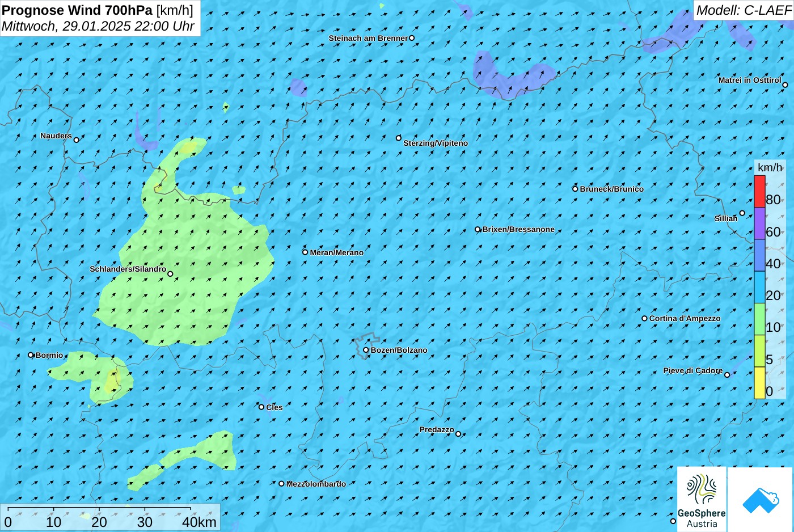Image resolution: width=794 pixels, height=532 pixels.
Task: Click the Bruneck/Brunico location marker
Action: 575,189
